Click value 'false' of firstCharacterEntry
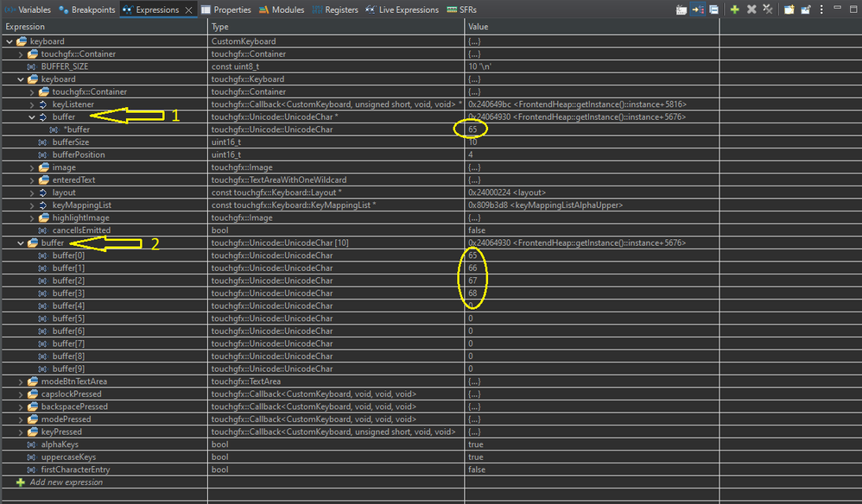The height and width of the screenshot is (504, 862). [x=477, y=470]
